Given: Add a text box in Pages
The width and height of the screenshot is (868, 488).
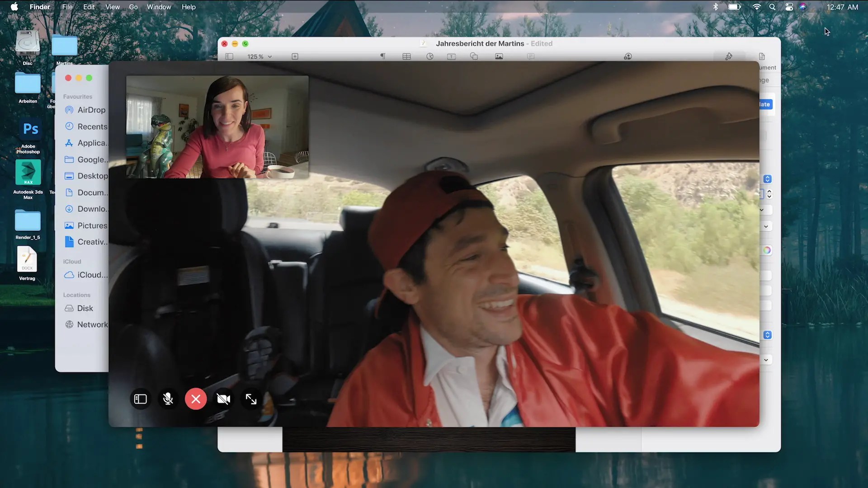Looking at the screenshot, I should 451,56.
